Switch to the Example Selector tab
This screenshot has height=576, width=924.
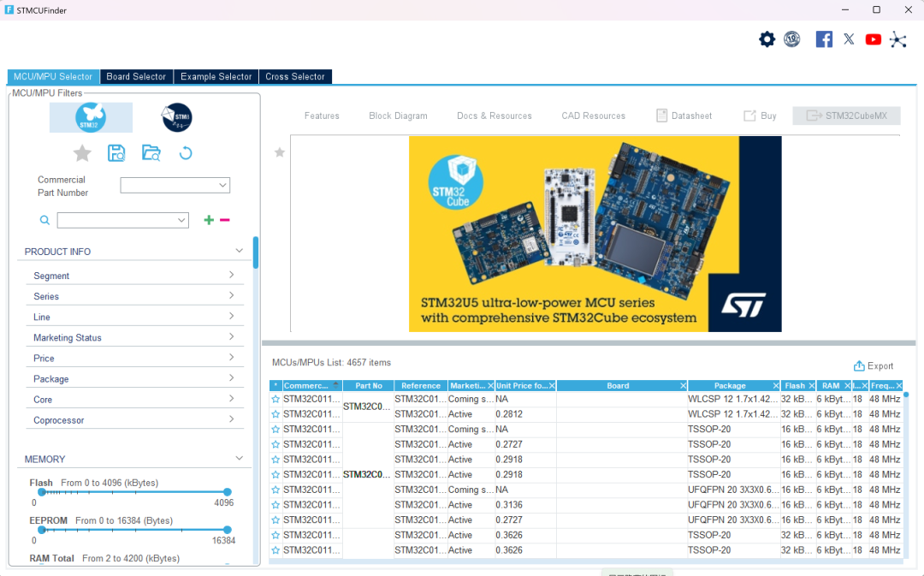coord(216,77)
